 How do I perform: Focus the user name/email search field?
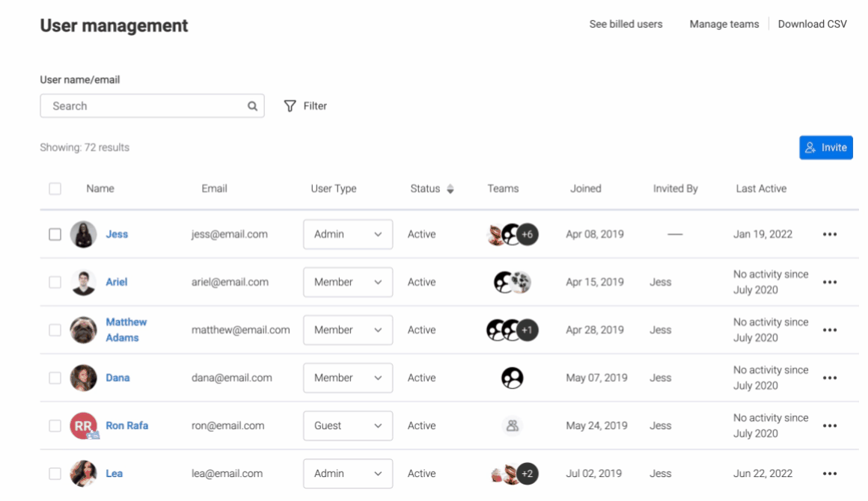(152, 106)
